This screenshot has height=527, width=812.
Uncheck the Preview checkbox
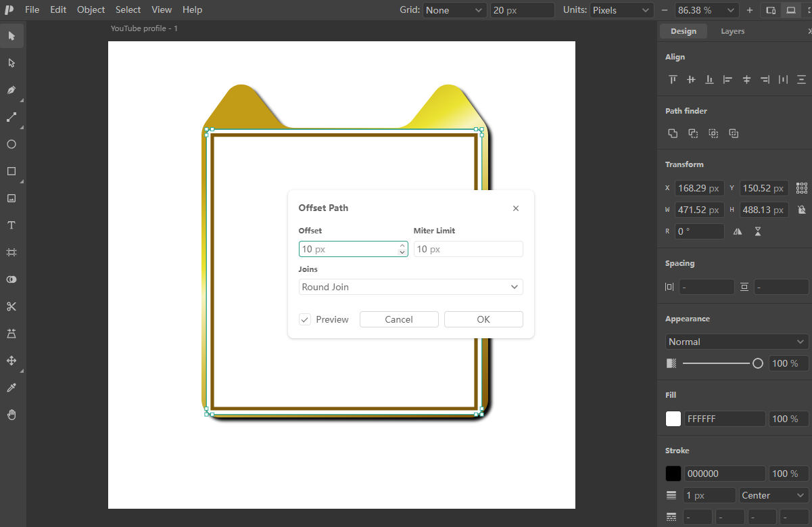(305, 319)
